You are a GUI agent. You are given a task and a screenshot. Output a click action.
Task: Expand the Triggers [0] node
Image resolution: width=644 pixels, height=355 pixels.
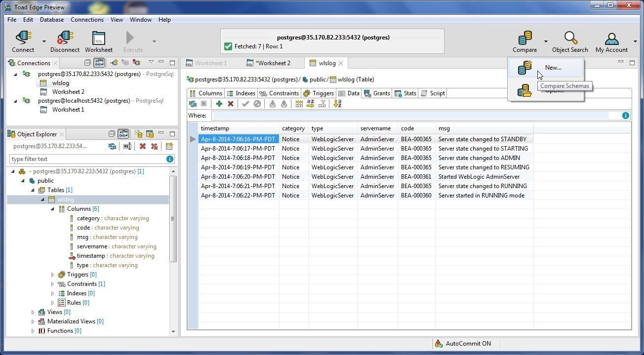pos(52,275)
